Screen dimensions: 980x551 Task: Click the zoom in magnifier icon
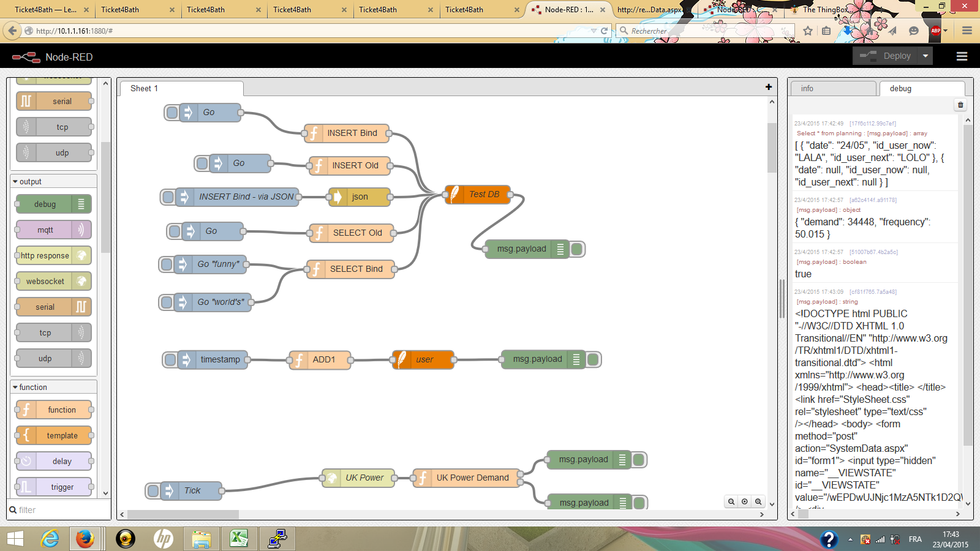coord(758,501)
